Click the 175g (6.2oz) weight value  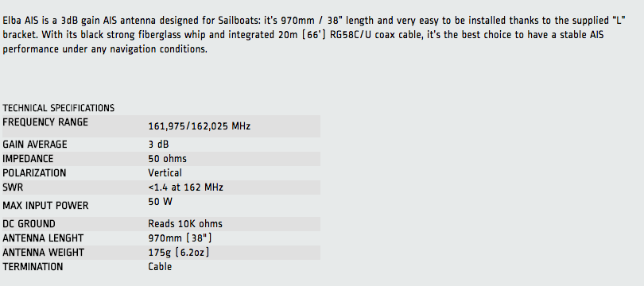tap(179, 253)
